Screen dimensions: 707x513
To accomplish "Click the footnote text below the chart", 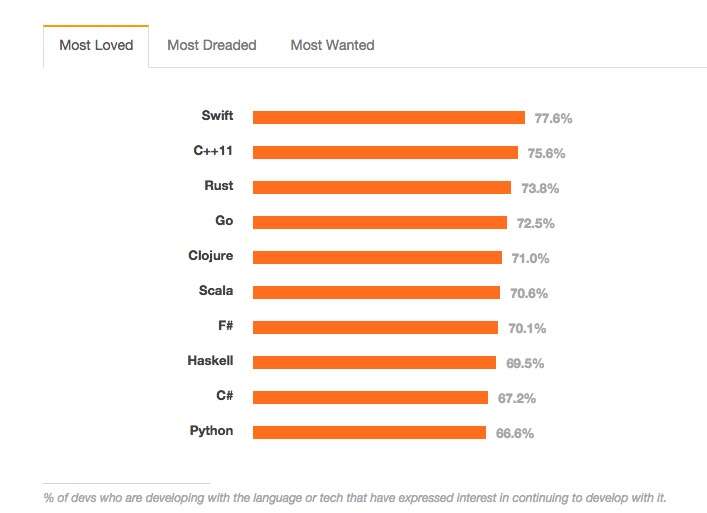I will point(355,497).
